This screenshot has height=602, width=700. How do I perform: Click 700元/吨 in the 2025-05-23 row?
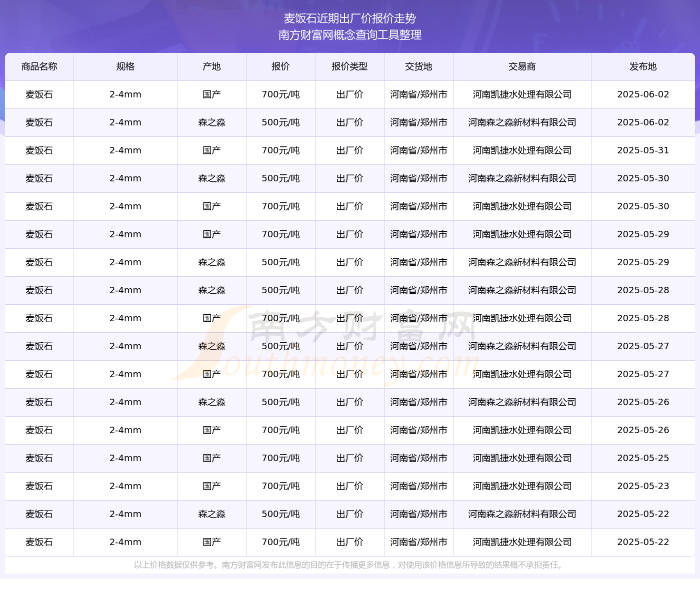(x=280, y=486)
